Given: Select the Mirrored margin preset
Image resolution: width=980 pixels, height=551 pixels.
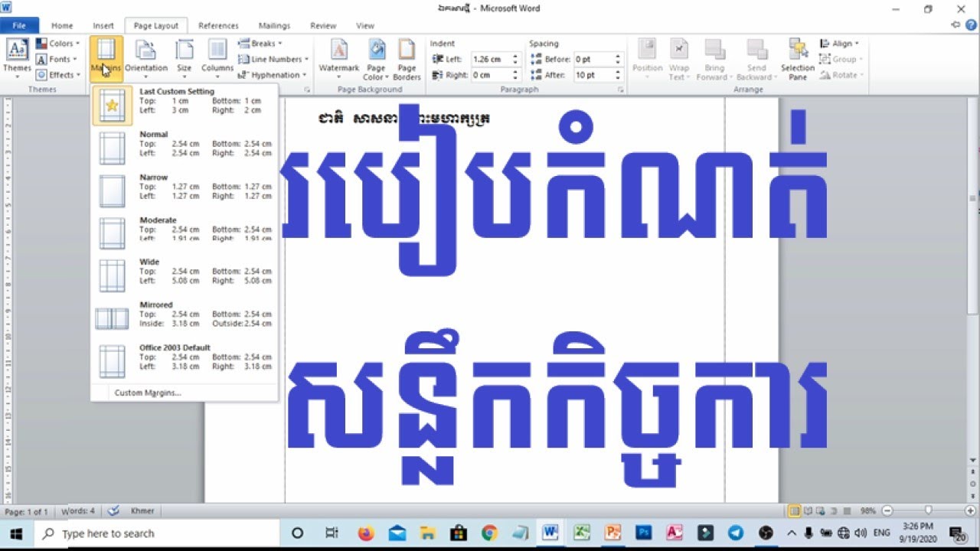Looking at the screenshot, I should (x=184, y=318).
